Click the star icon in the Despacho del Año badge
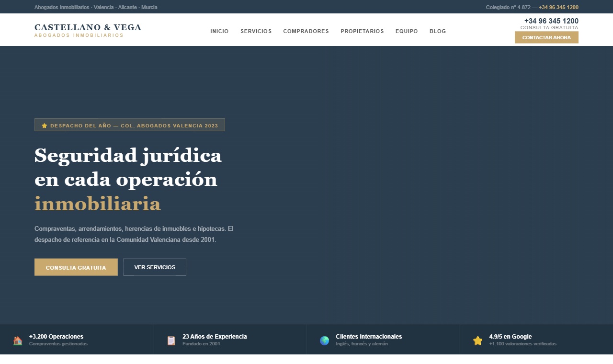The height and width of the screenshot is (364, 613). pos(45,125)
